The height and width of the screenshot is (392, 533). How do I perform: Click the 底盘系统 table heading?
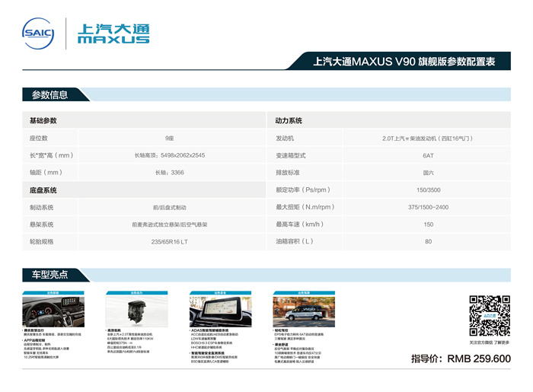click(43, 190)
